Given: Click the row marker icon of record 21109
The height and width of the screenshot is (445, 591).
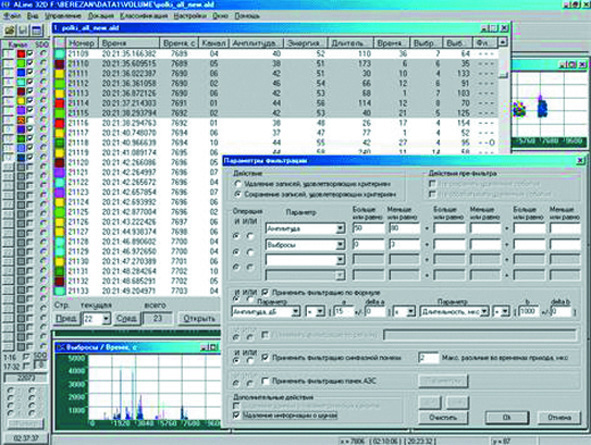Looking at the screenshot, I should [x=60, y=54].
